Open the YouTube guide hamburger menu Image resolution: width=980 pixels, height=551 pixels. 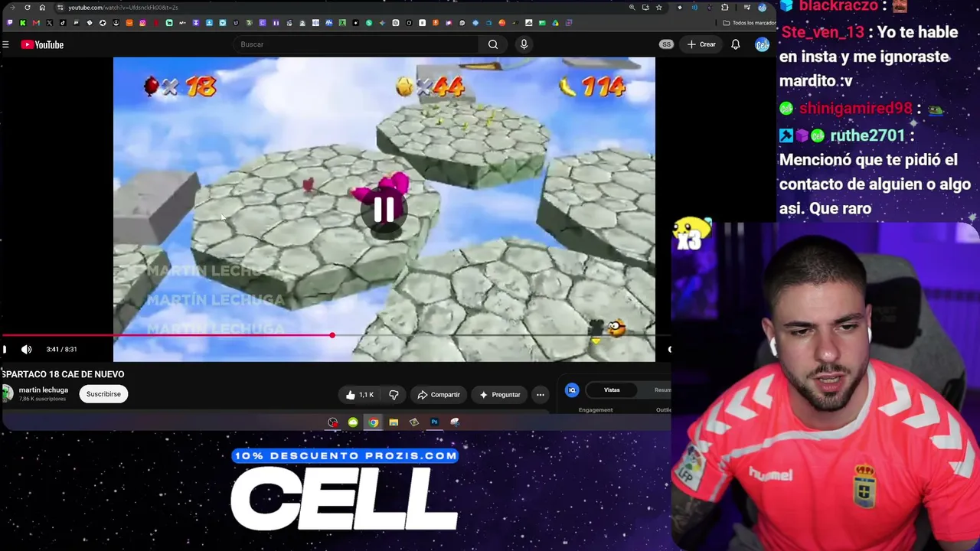click(5, 45)
